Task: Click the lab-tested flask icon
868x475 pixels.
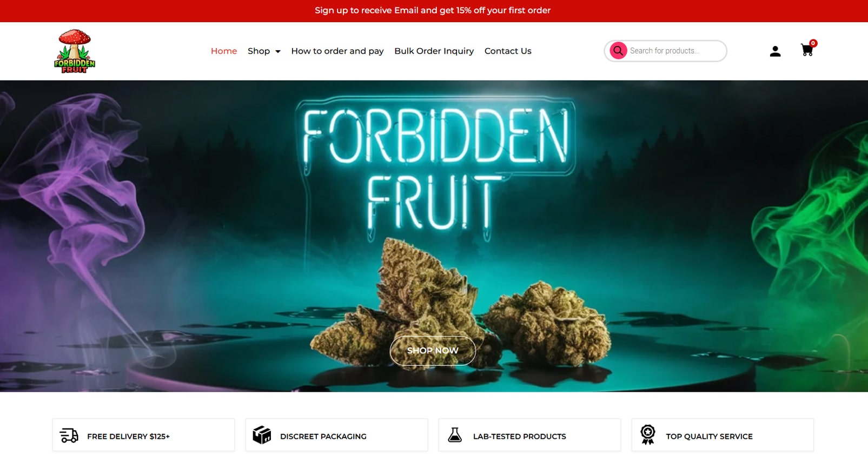Action: click(455, 435)
